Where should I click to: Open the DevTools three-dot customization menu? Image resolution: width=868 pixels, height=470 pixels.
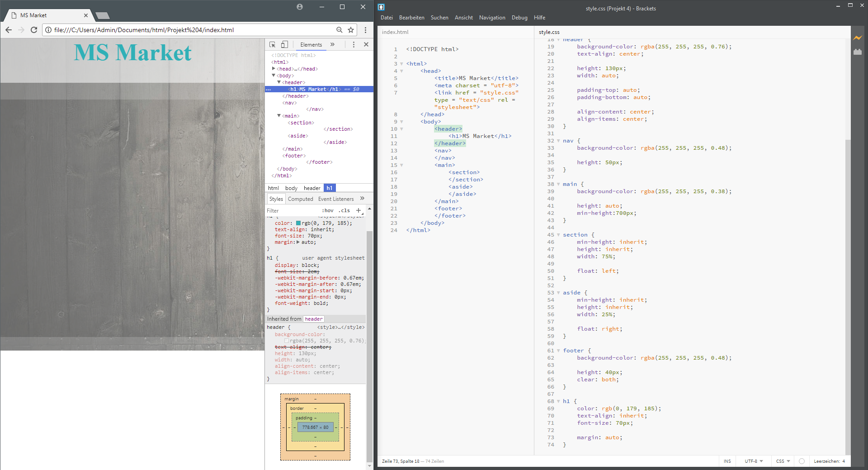[x=354, y=44]
